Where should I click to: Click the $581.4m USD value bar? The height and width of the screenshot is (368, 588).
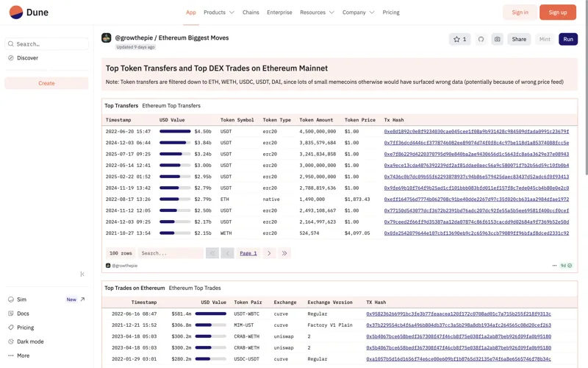[211, 314]
